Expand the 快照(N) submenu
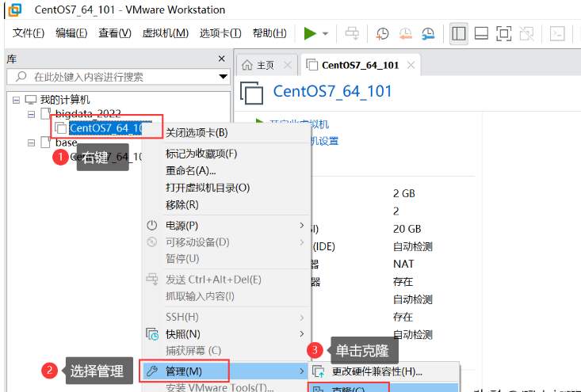This screenshot has width=581, height=392. (x=227, y=334)
